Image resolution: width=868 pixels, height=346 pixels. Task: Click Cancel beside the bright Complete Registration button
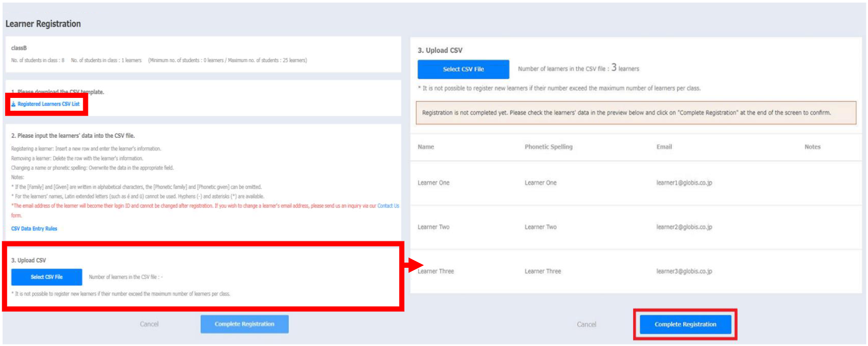(586, 325)
